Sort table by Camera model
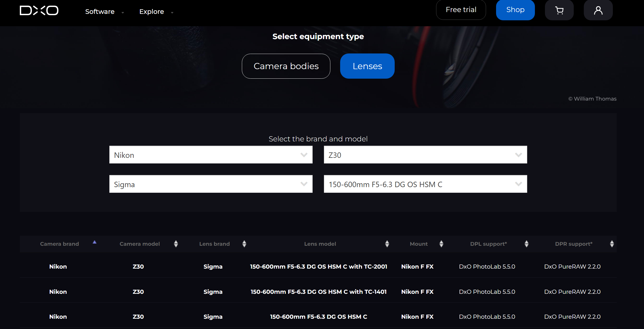 (176, 244)
